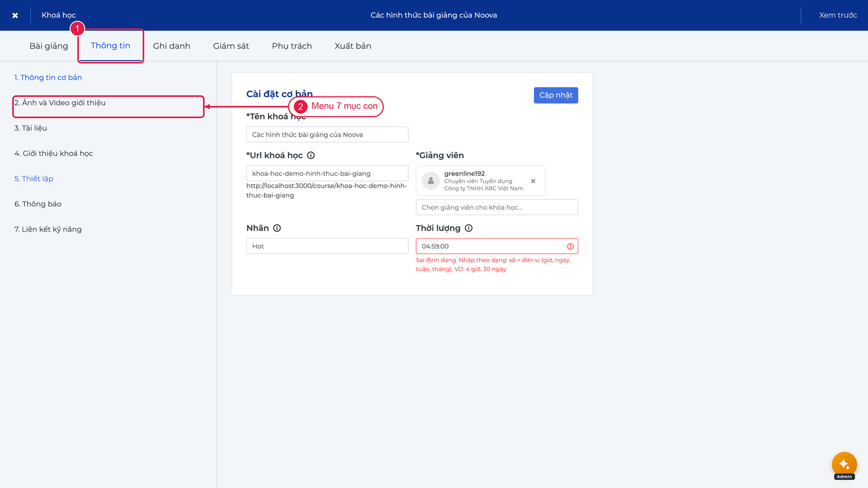This screenshot has height=488, width=868.
Task: Go to 6. Thông báo section
Action: pyautogui.click(x=38, y=204)
